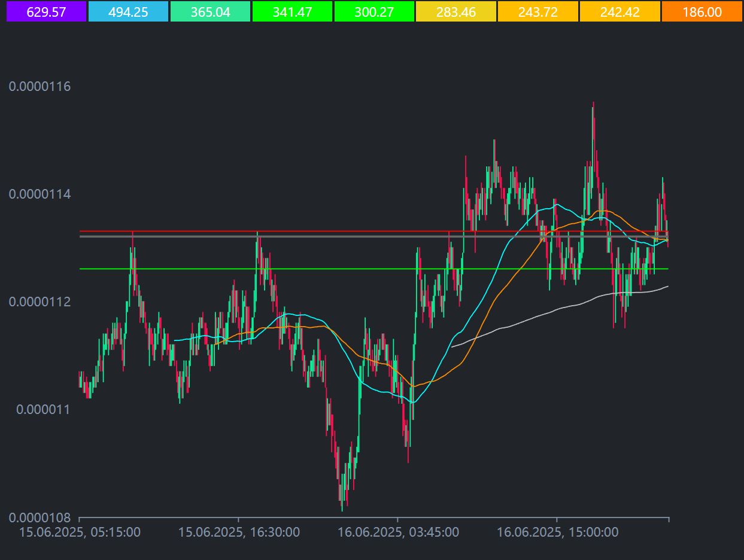Click the amber 243.72 value box
The image size is (744, 560).
(538, 11)
